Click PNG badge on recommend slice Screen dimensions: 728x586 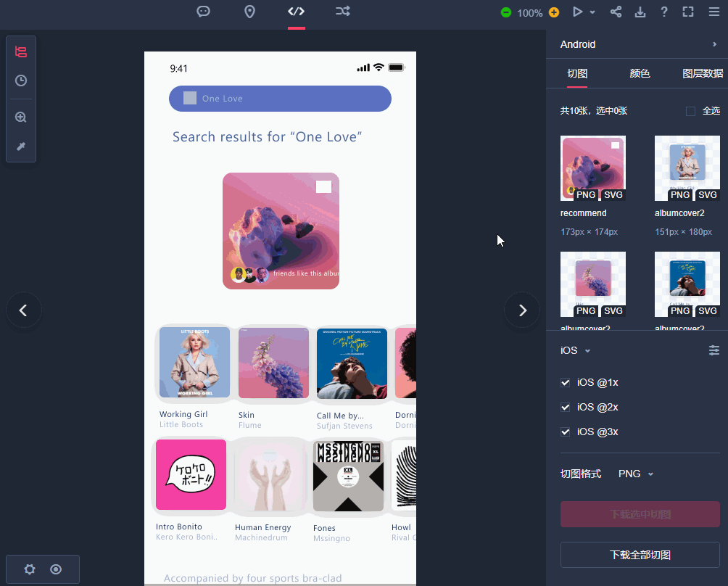point(586,194)
